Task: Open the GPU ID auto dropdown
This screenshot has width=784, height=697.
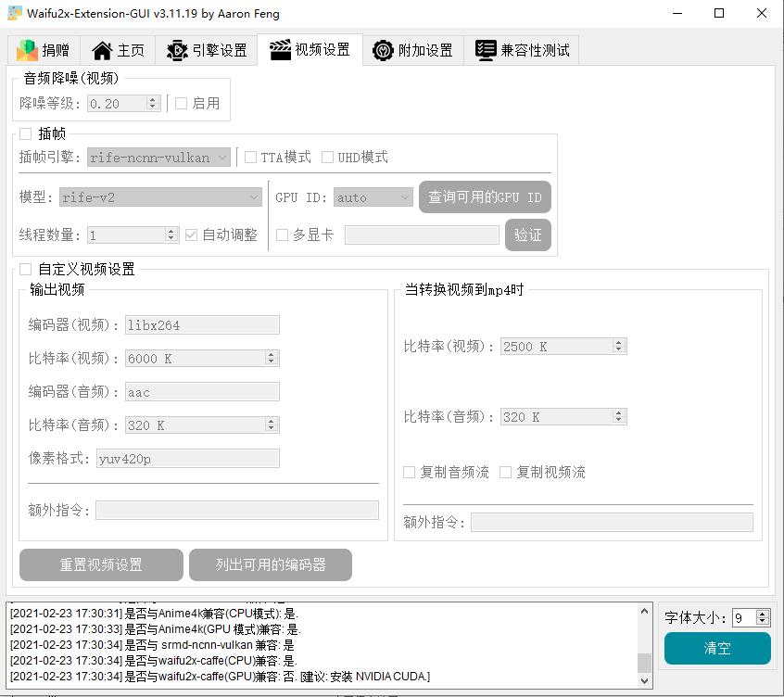Action: 373,197
